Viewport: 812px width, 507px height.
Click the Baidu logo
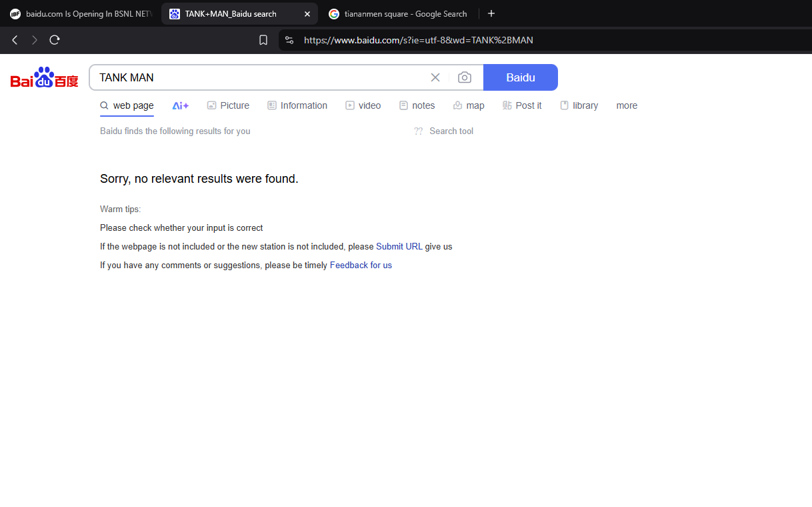coord(44,78)
